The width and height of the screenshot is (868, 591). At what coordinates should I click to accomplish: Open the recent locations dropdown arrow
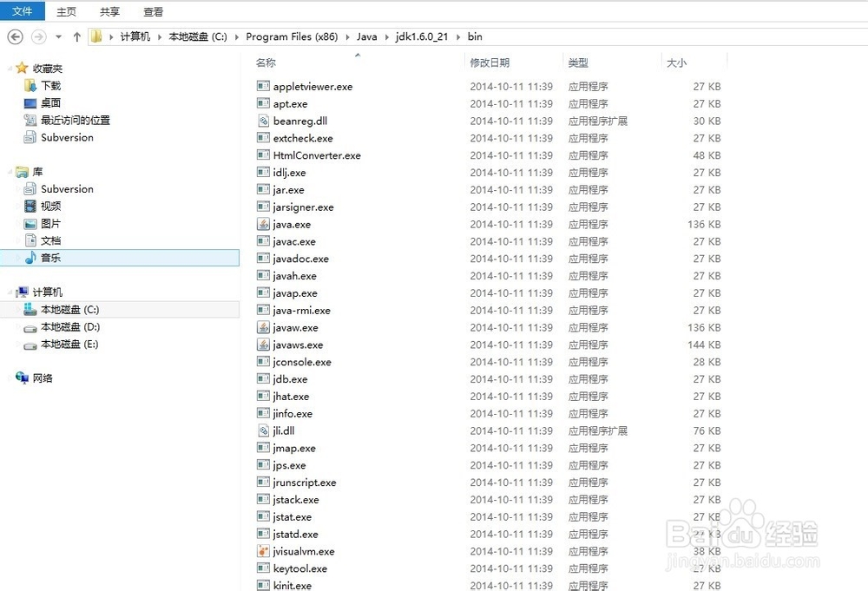coord(57,36)
